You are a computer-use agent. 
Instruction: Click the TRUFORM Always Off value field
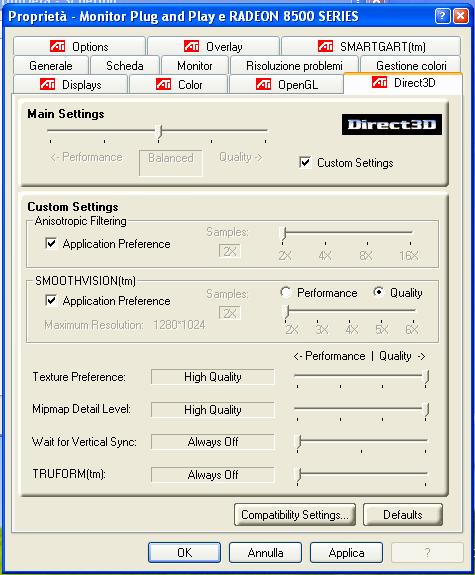pyautogui.click(x=213, y=475)
